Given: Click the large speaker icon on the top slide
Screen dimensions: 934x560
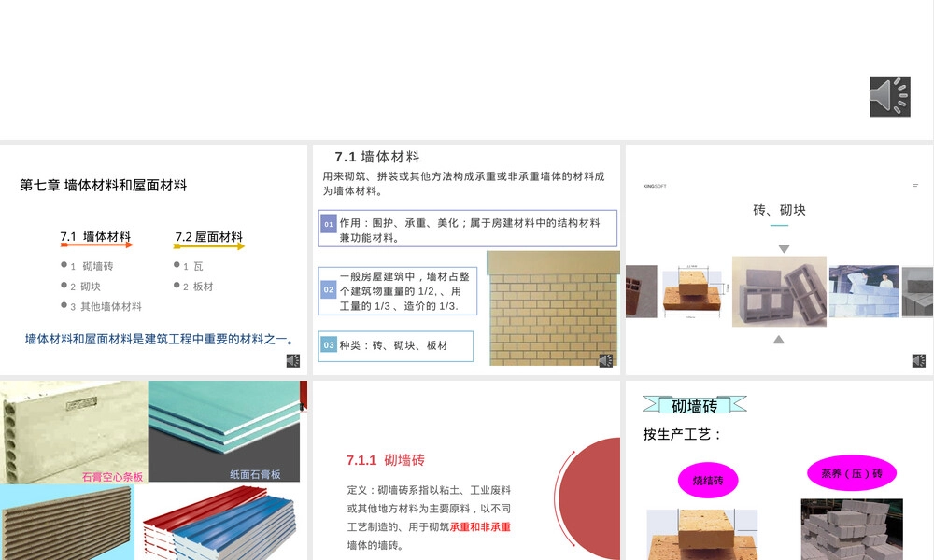Looking at the screenshot, I should [890, 96].
